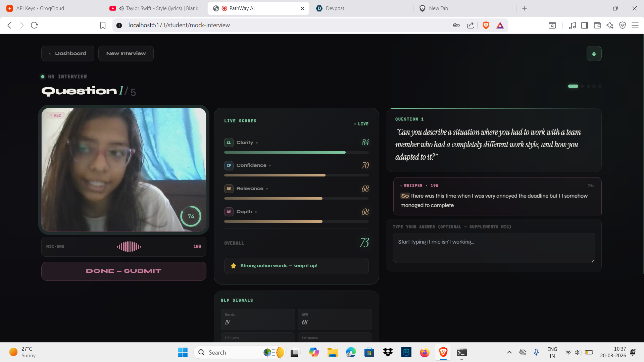Open the Windows Start menu
This screenshot has height=362, width=644.
point(183,352)
